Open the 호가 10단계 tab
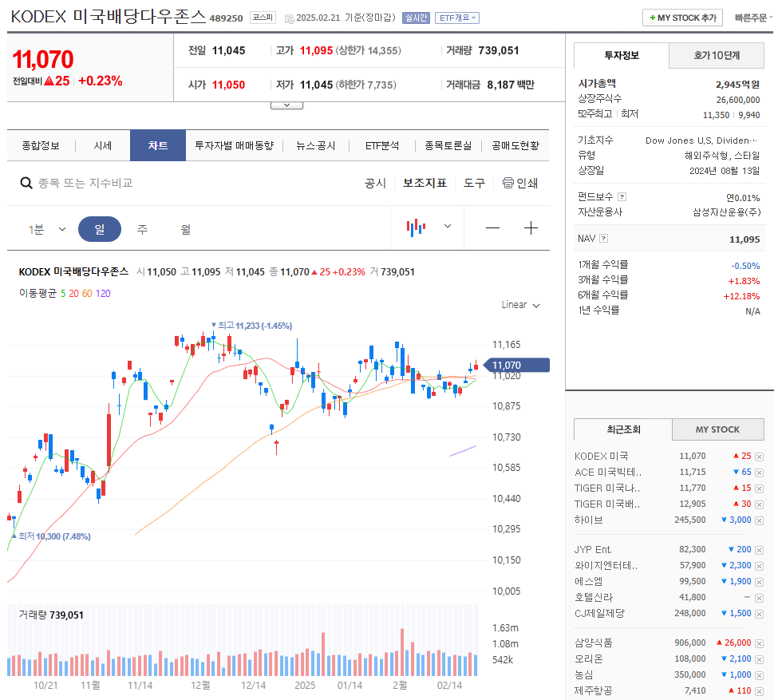Viewport: 782px width, 700px height. 716,56
